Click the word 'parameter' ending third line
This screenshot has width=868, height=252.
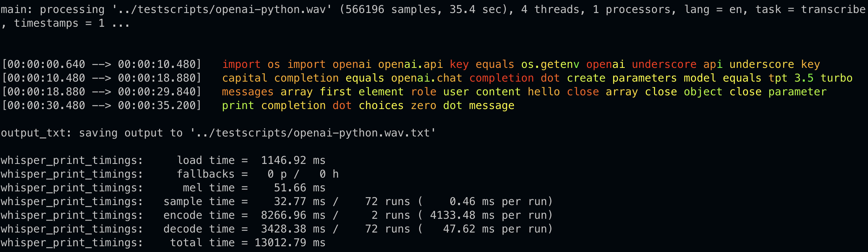point(797,92)
